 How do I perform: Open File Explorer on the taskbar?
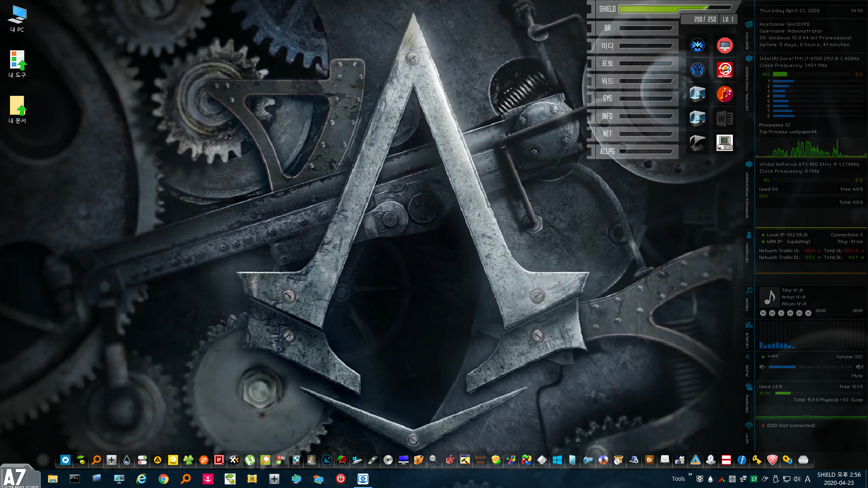click(52, 479)
